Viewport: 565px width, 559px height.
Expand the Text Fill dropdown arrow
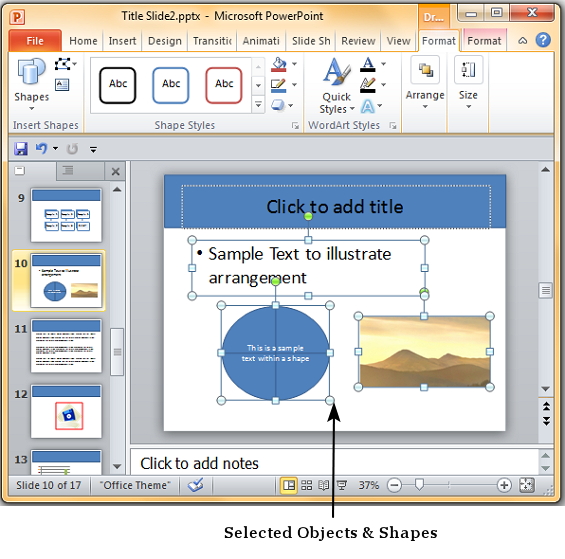coord(383,64)
